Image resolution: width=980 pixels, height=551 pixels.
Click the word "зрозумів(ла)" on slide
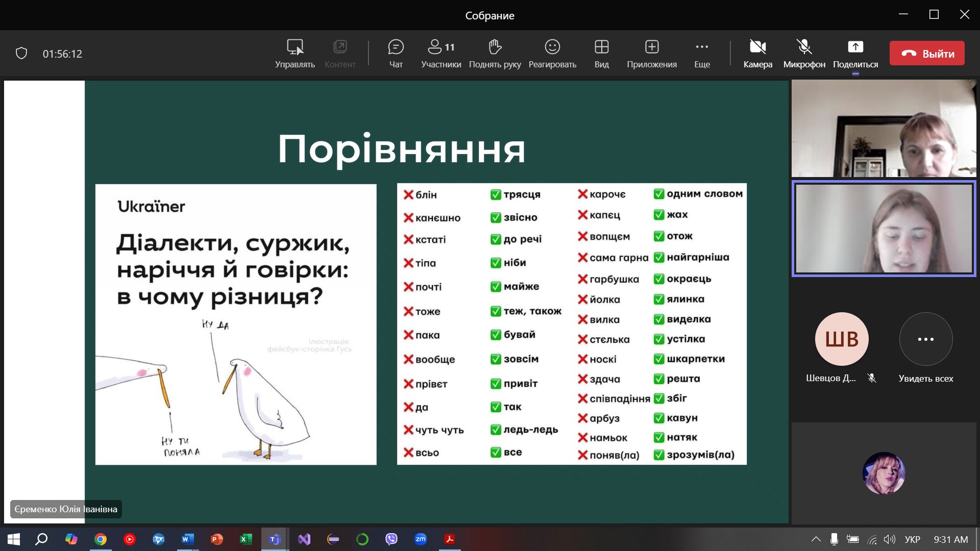[x=700, y=455]
